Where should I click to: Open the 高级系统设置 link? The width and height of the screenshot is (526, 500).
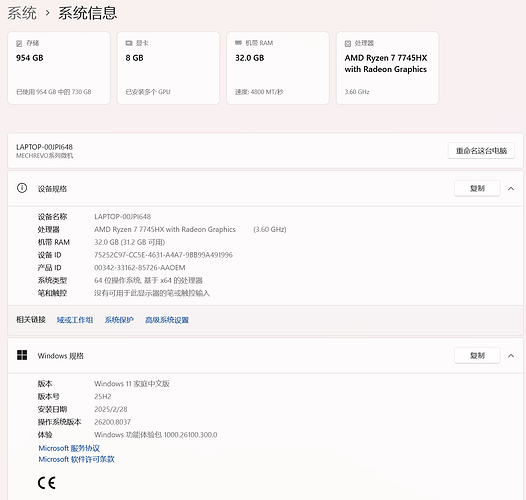coord(167,320)
